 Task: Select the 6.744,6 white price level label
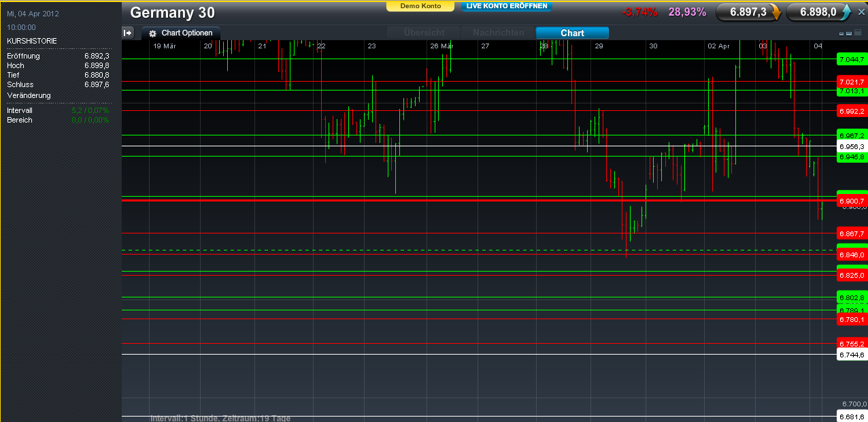[x=852, y=355]
